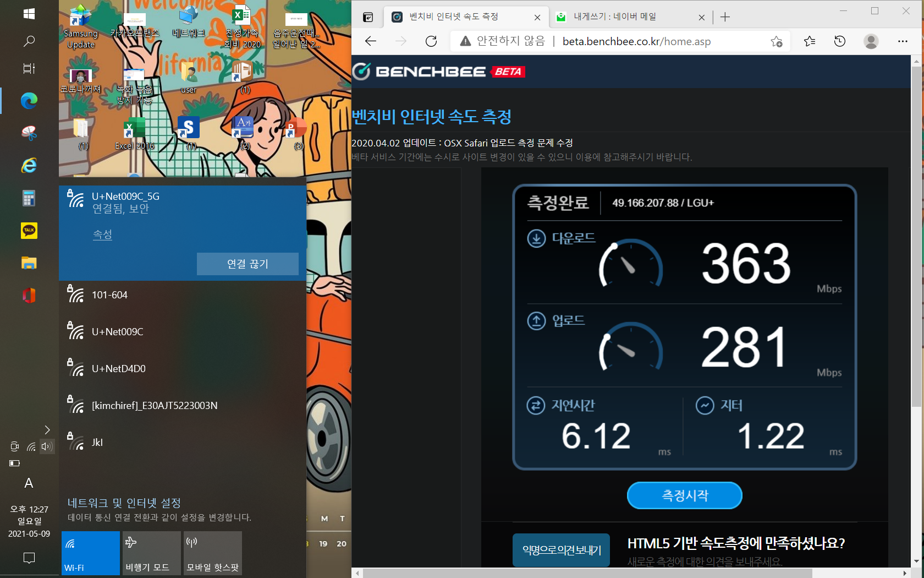Open 네트워크 및 인터넷 설정

[124, 503]
